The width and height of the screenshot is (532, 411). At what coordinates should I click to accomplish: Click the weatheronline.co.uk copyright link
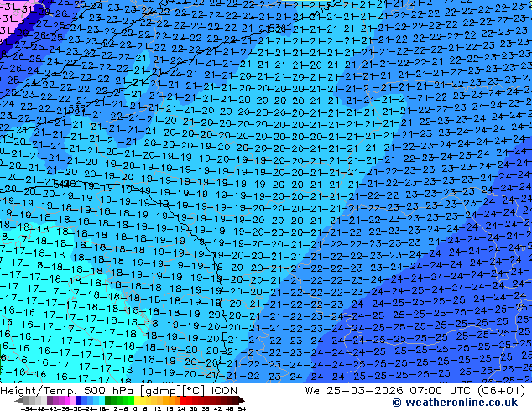(455, 403)
